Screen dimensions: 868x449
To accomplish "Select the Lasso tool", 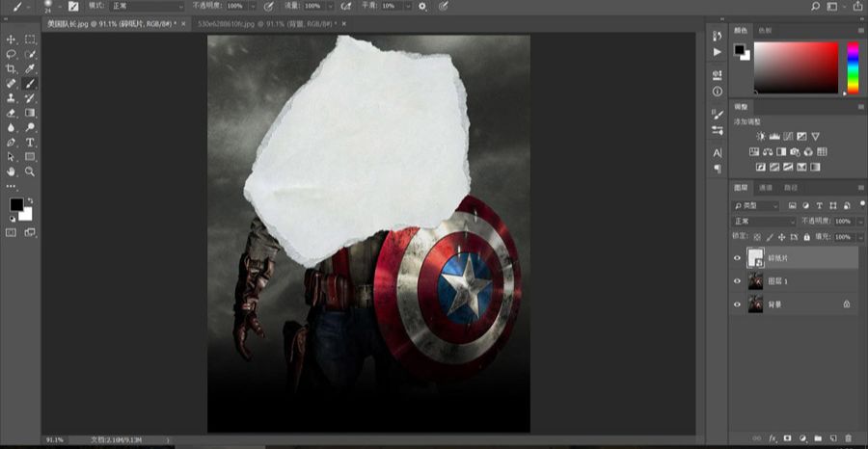I will 11,54.
